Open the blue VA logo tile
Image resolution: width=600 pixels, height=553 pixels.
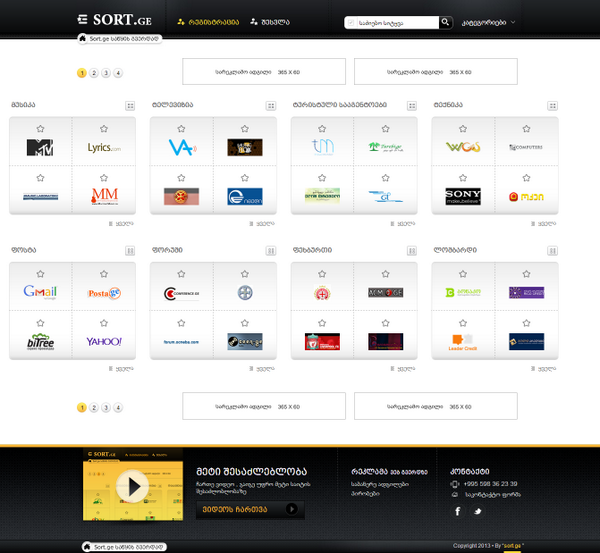pos(182,148)
